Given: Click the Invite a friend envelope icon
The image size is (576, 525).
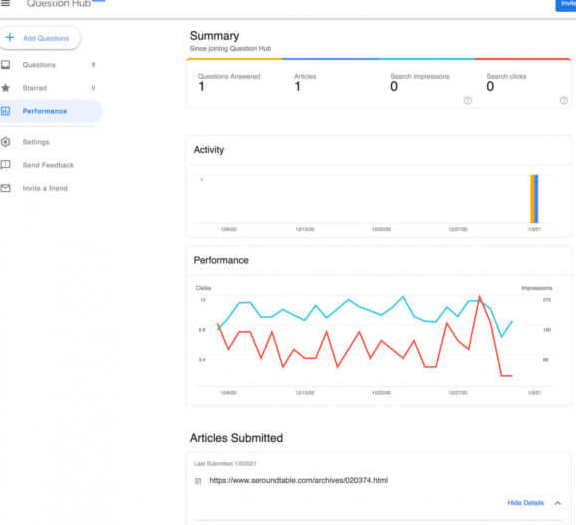Looking at the screenshot, I should click(6, 188).
